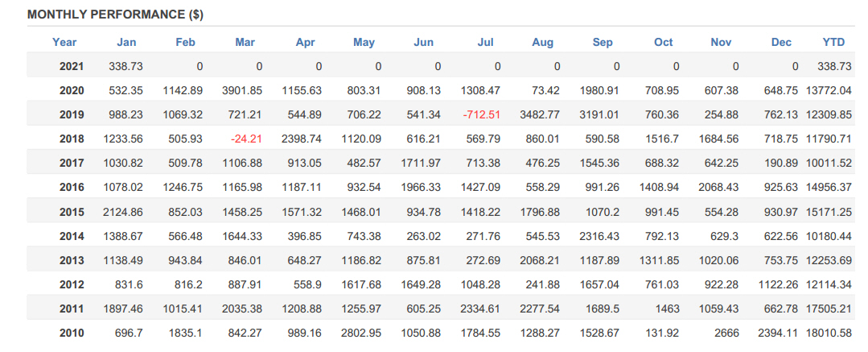Screen dimensions: 868x352
Task: Select the Oct column header
Action: click(663, 42)
